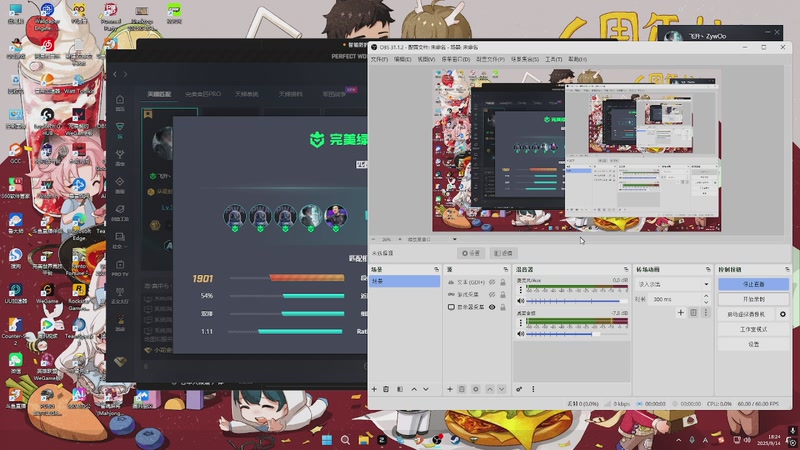This screenshot has width=800, height=450.
Task: Open taskbar Search icon
Action: [x=345, y=440]
